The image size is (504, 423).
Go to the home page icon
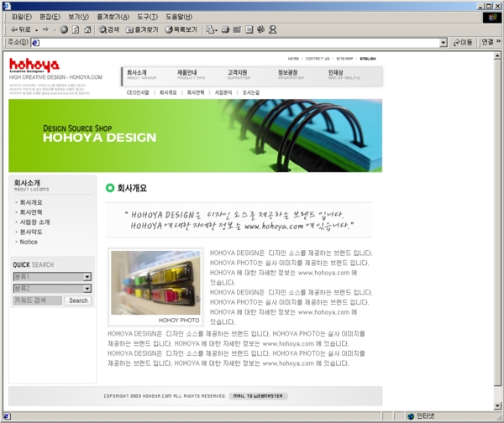[87, 30]
